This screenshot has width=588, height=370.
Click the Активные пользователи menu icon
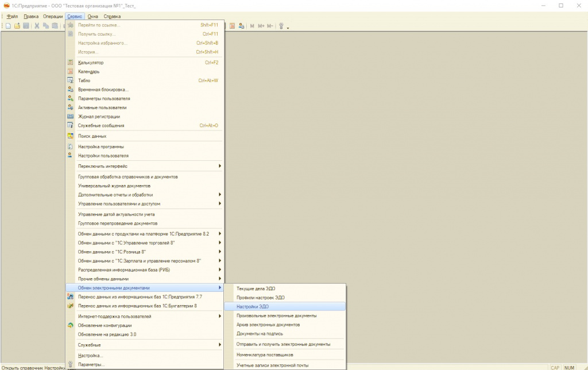coord(70,107)
